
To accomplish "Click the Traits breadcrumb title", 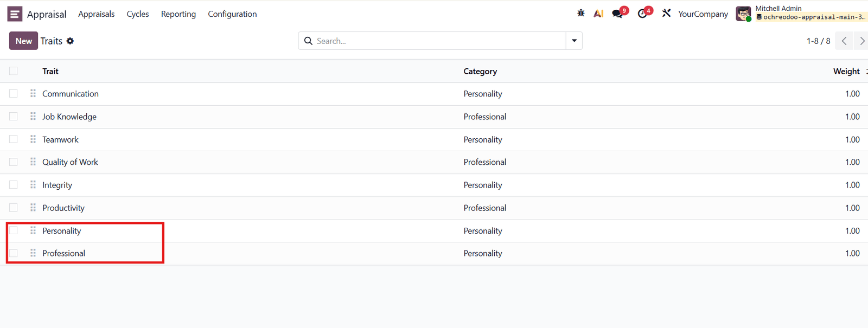I will tap(52, 41).
